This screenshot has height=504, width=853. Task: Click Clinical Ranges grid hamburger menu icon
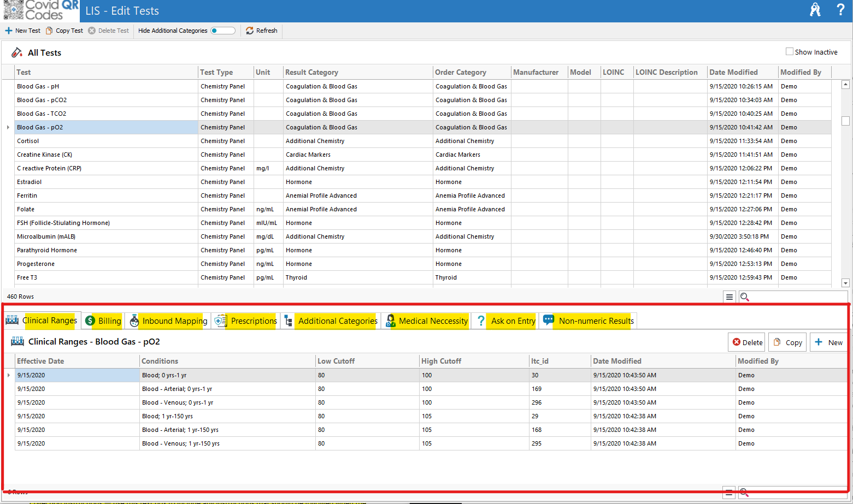click(x=729, y=493)
